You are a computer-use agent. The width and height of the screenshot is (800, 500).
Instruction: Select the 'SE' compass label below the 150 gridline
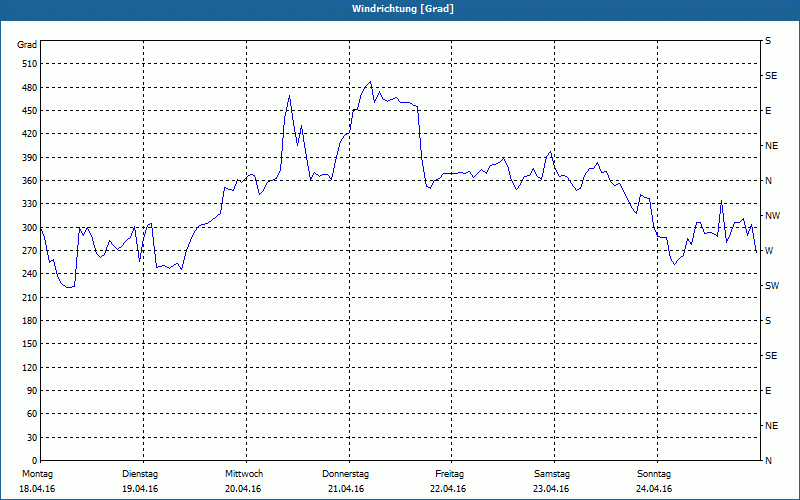771,356
